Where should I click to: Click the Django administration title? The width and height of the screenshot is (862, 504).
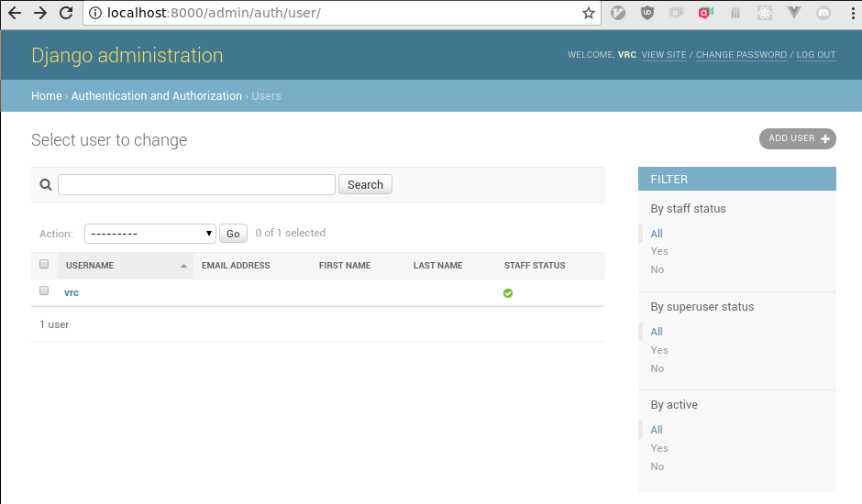tap(127, 56)
